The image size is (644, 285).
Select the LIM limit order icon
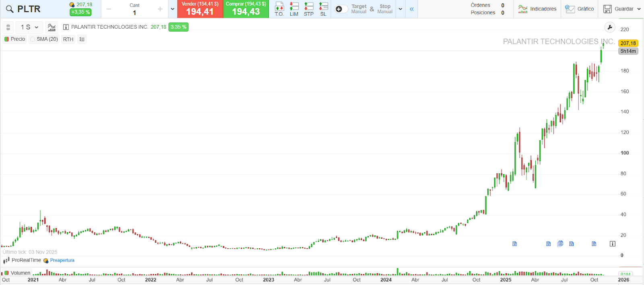tap(294, 9)
